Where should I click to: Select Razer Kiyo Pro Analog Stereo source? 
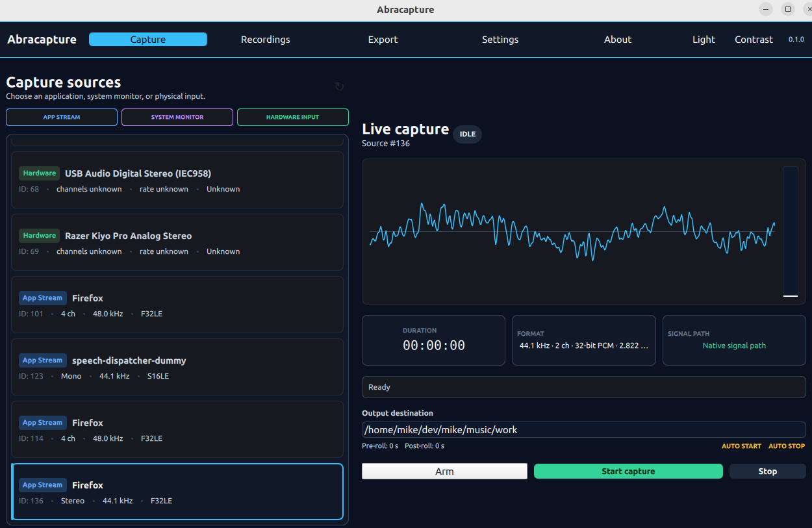177,242
